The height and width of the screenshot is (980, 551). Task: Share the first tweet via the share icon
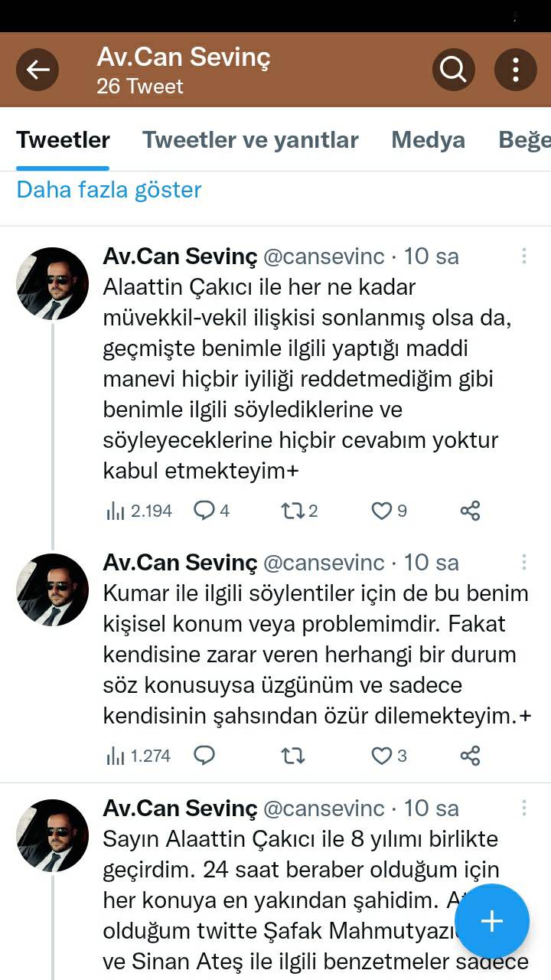[469, 511]
